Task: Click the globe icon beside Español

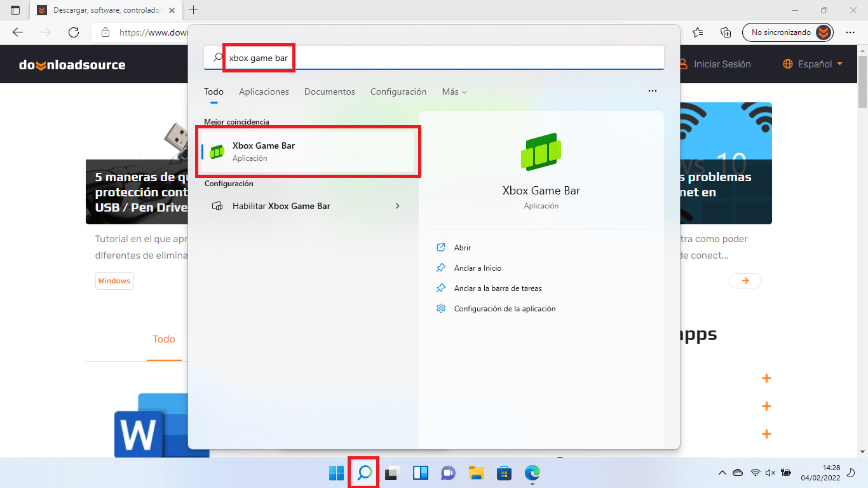Action: click(788, 64)
